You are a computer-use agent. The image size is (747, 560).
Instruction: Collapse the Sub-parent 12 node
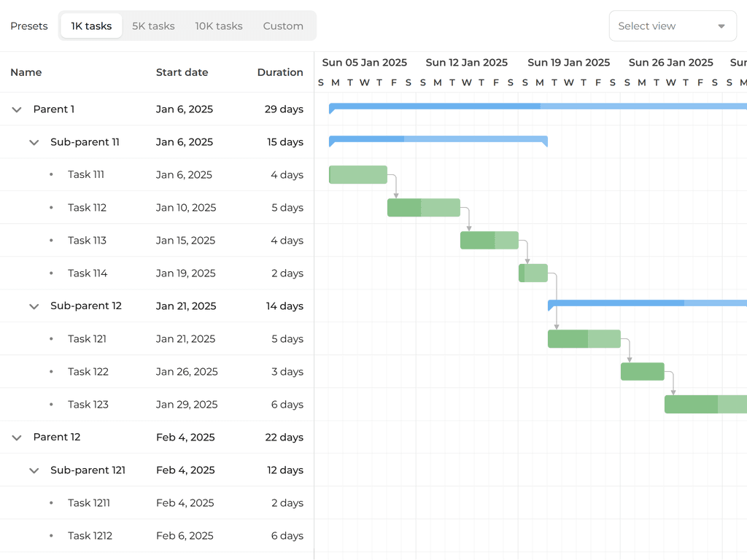[x=34, y=306]
